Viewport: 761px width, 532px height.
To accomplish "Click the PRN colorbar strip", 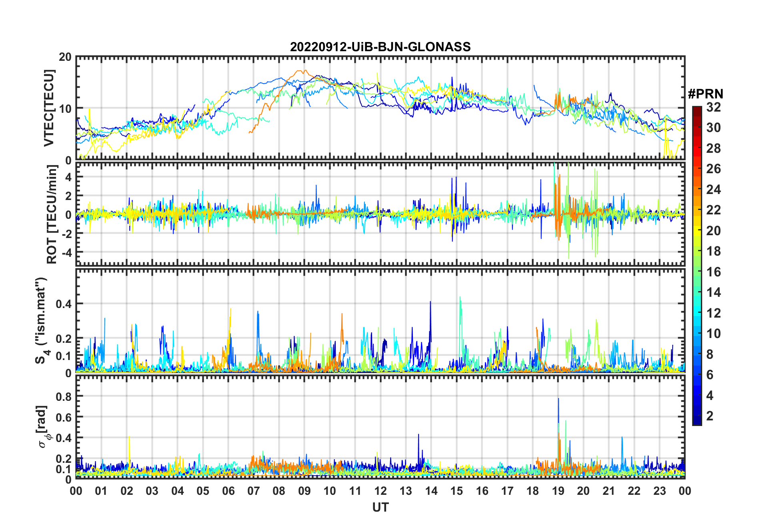I will tap(697, 266).
